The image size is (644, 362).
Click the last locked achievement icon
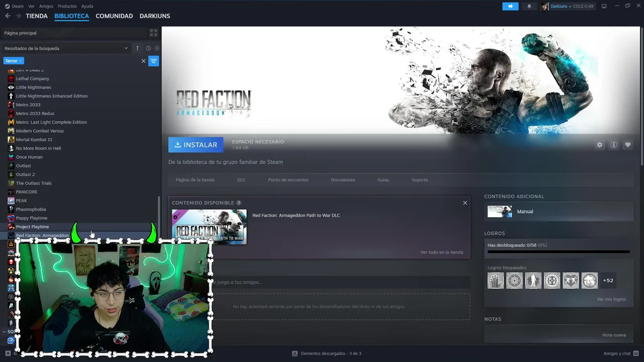point(590,281)
